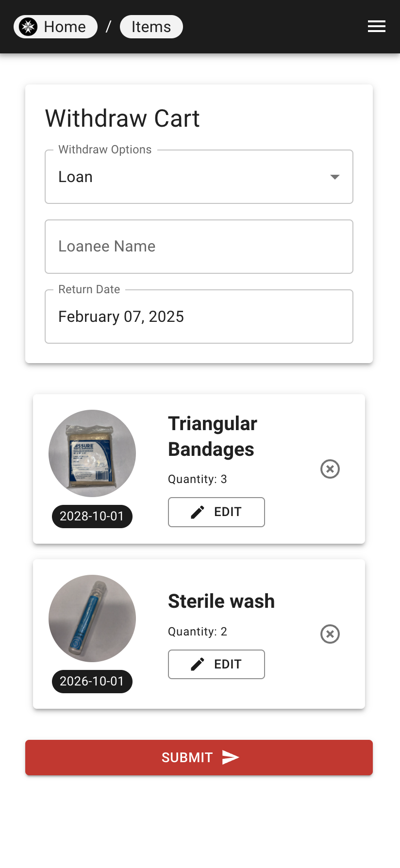The image size is (400, 868).
Task: Go to the Items breadcrumb
Action: [151, 27]
